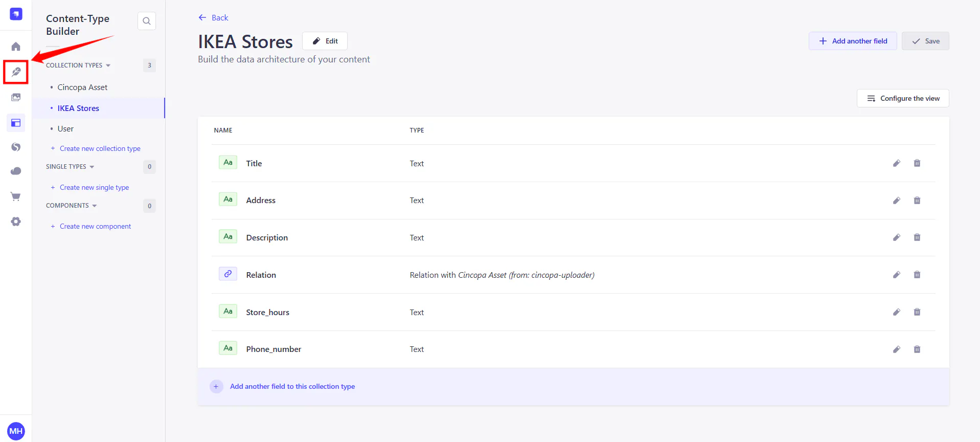
Task: Delete the Phone_number field
Action: pos(917,349)
